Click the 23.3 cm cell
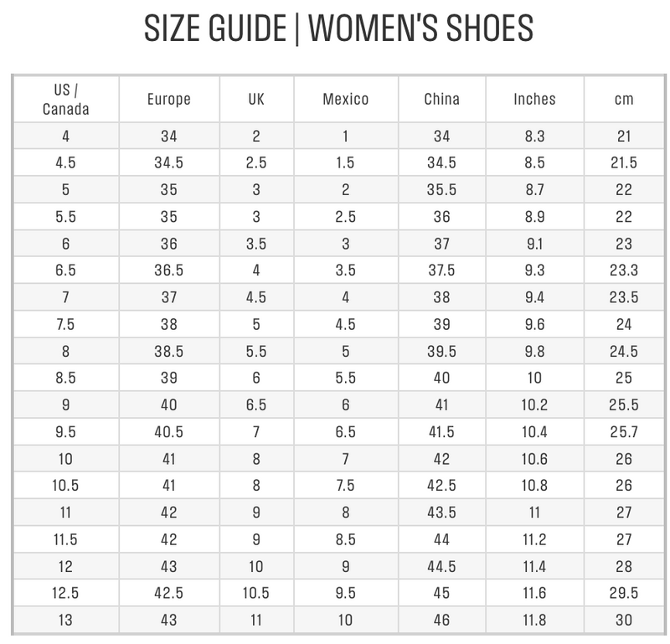Viewport: 670px width, 644px height. point(623,270)
